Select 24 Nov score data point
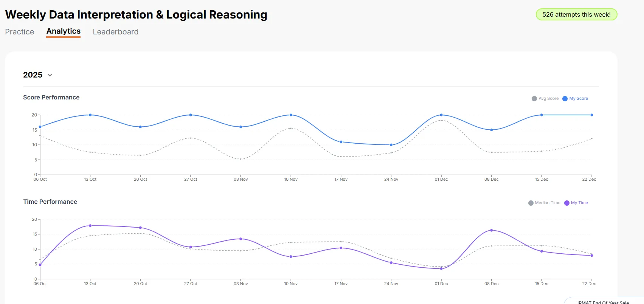Image resolution: width=644 pixels, height=304 pixels. (x=391, y=145)
